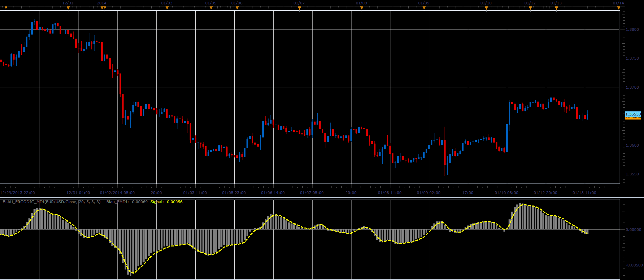Click the 01/07 triangle date marker
The height and width of the screenshot is (280, 644).
(299, 8)
